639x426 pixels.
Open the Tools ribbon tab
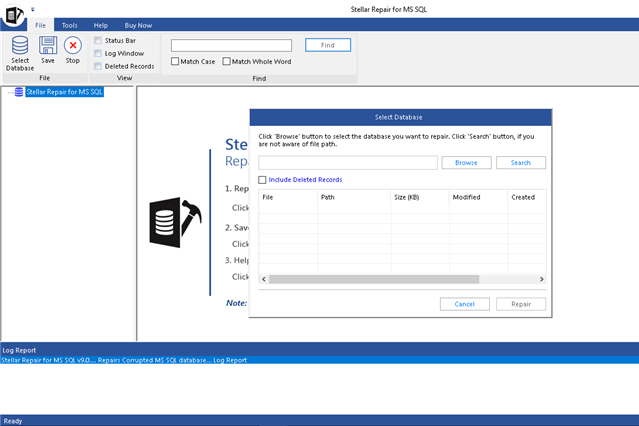[69, 25]
